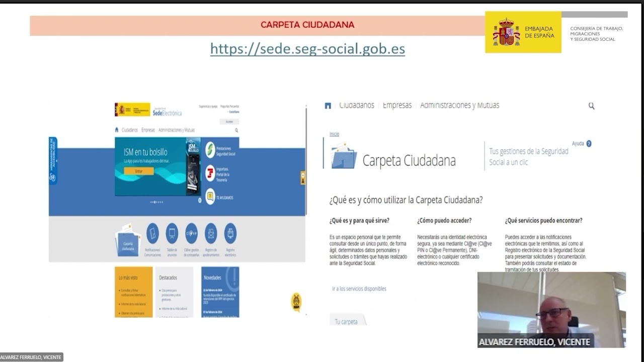The height and width of the screenshot is (362, 644).
Task: Click Sugerencias y quejas link in left page
Action: (208, 107)
